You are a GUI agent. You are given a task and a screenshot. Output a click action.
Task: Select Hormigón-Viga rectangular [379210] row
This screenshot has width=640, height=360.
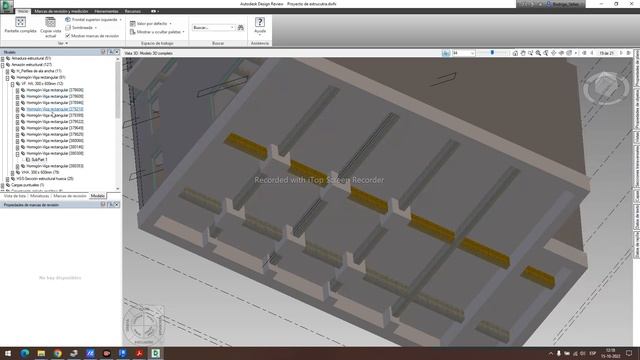[55, 109]
